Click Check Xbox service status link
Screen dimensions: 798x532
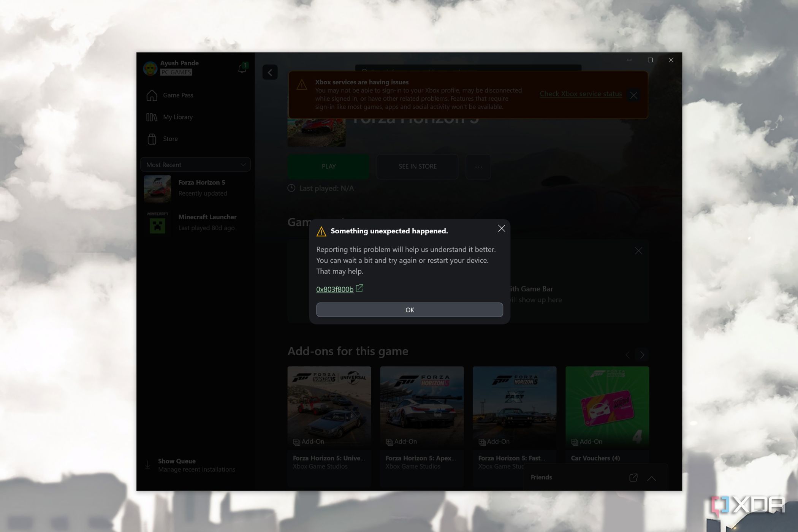580,94
